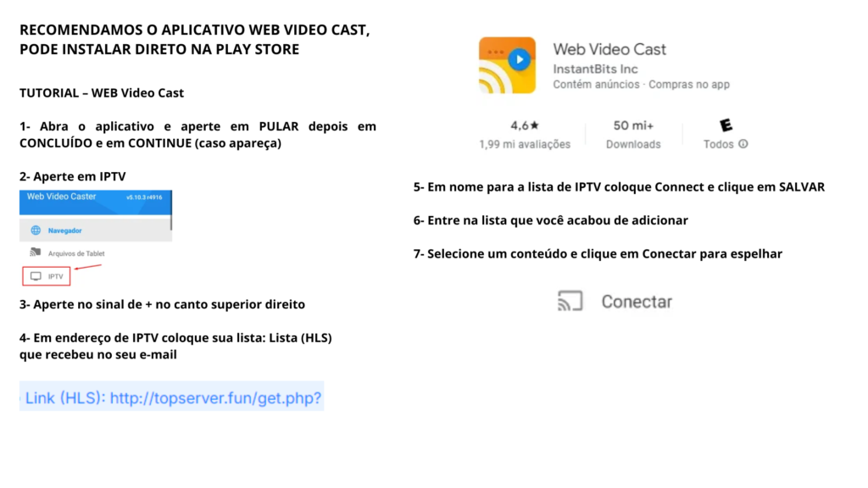The height and width of the screenshot is (488, 868).
Task: Click the 4,6 rating value
Action: click(520, 125)
